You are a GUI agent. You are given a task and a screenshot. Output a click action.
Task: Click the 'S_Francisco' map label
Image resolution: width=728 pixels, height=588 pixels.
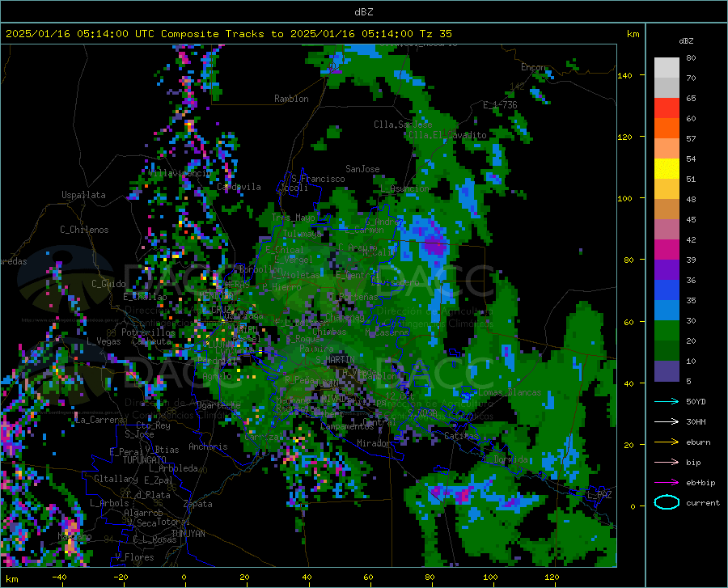coord(318,179)
